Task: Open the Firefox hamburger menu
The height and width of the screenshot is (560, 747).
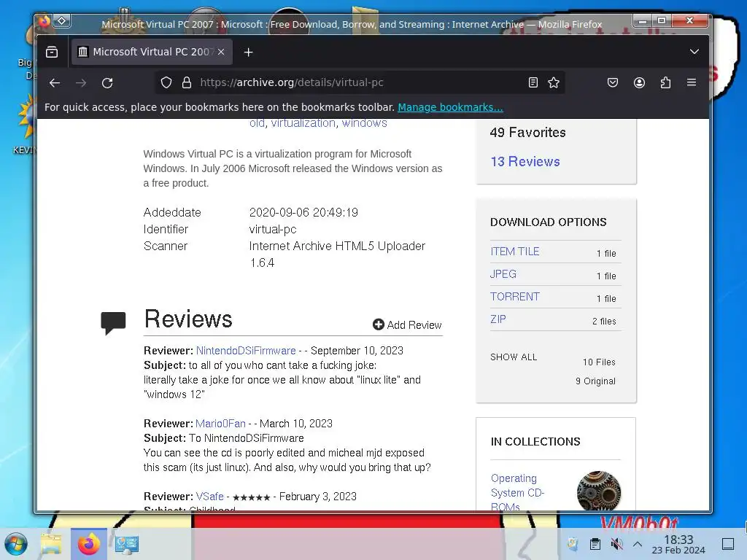Action: (692, 82)
